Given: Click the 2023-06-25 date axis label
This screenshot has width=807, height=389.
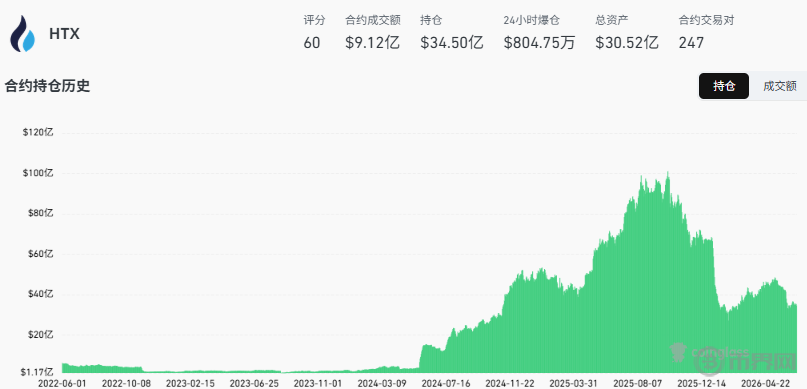Looking at the screenshot, I should tap(255, 384).
